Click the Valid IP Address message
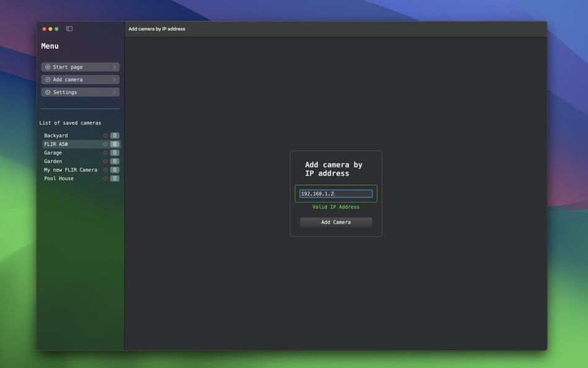588x368 pixels. (336, 207)
